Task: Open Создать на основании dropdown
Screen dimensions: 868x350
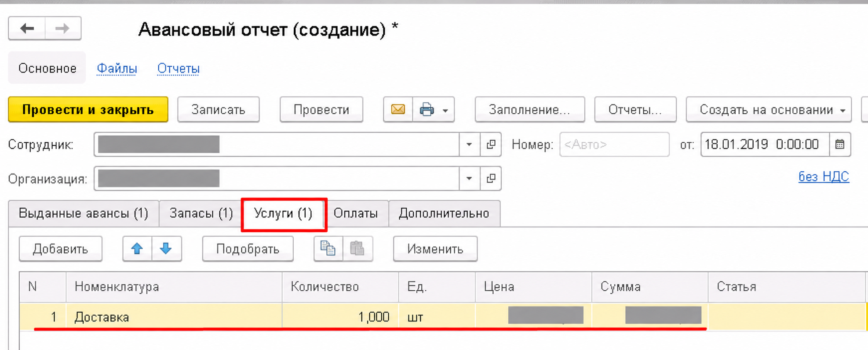Action: (769, 109)
